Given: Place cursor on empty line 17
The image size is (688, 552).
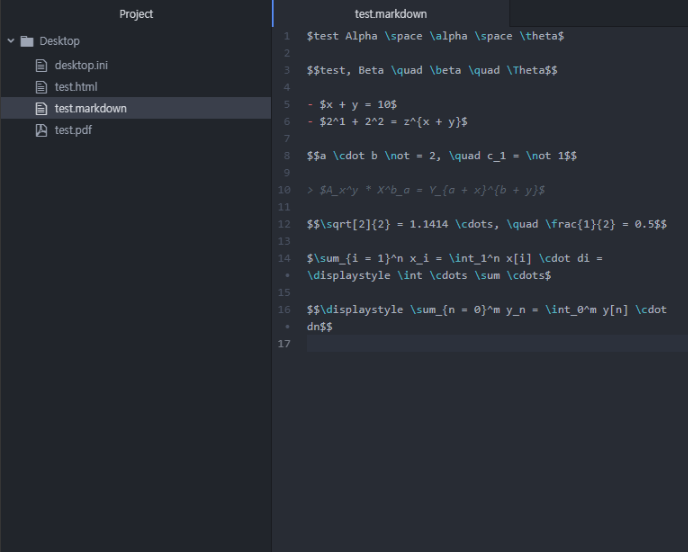Looking at the screenshot, I should click(x=497, y=344).
